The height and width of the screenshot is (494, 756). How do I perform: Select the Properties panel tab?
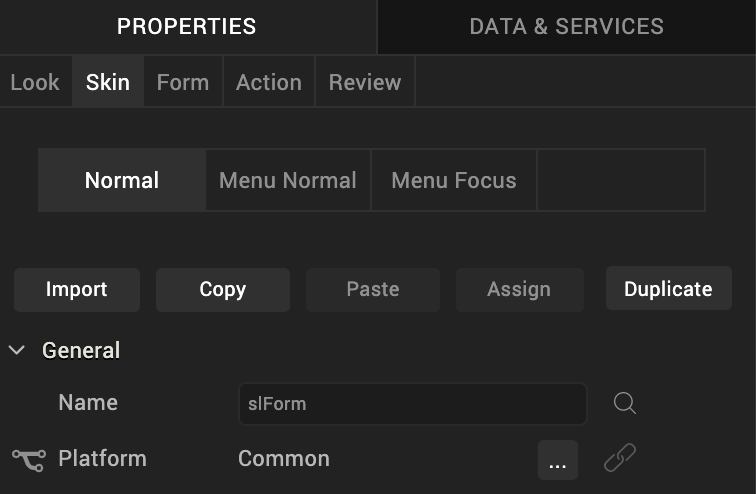click(x=187, y=27)
